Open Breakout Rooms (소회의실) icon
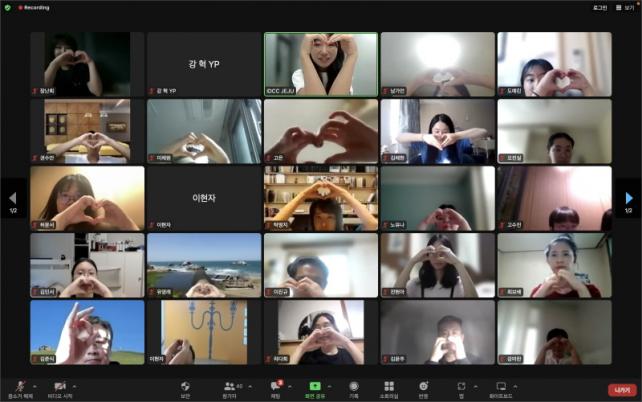The width and height of the screenshot is (642, 402). pyautogui.click(x=388, y=385)
